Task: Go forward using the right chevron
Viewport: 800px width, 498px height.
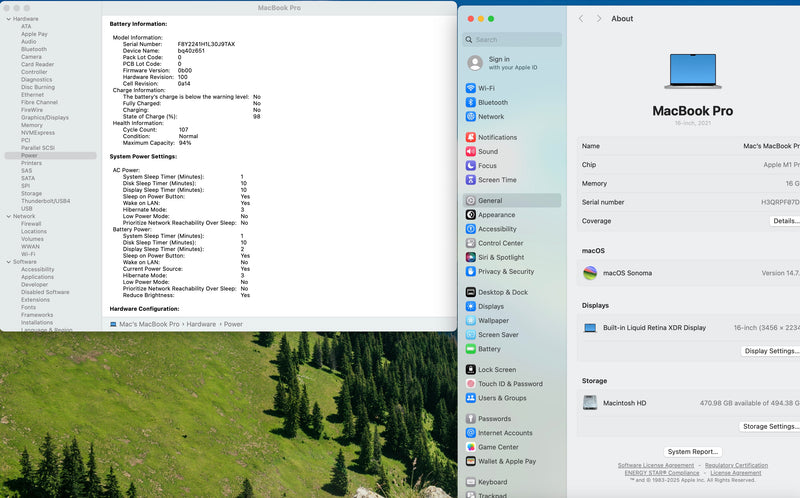Action: pyautogui.click(x=599, y=19)
